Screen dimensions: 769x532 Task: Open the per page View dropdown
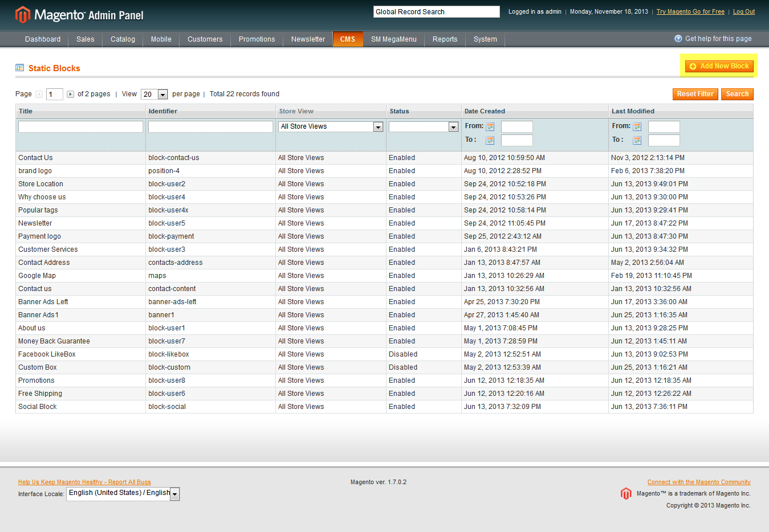(x=154, y=94)
